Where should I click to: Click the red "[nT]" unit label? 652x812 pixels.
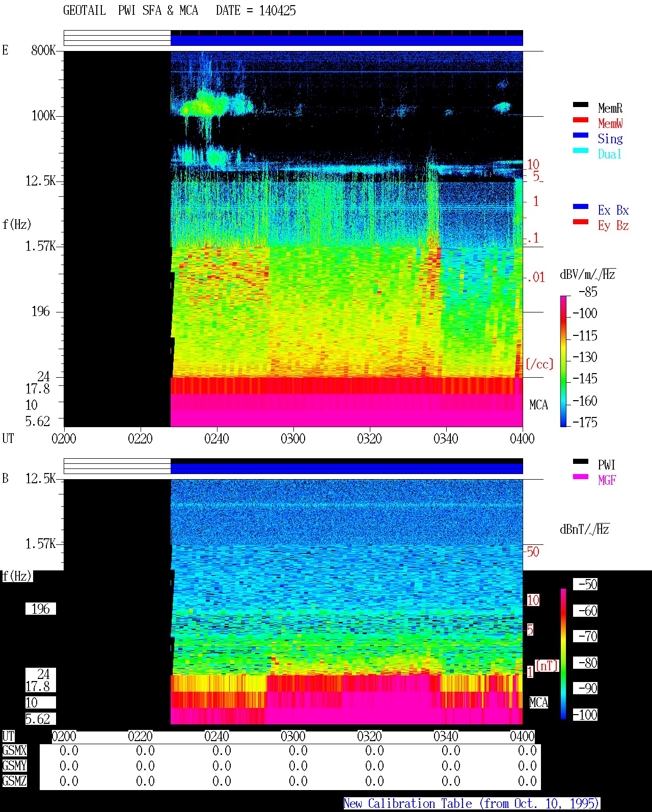[x=547, y=666]
